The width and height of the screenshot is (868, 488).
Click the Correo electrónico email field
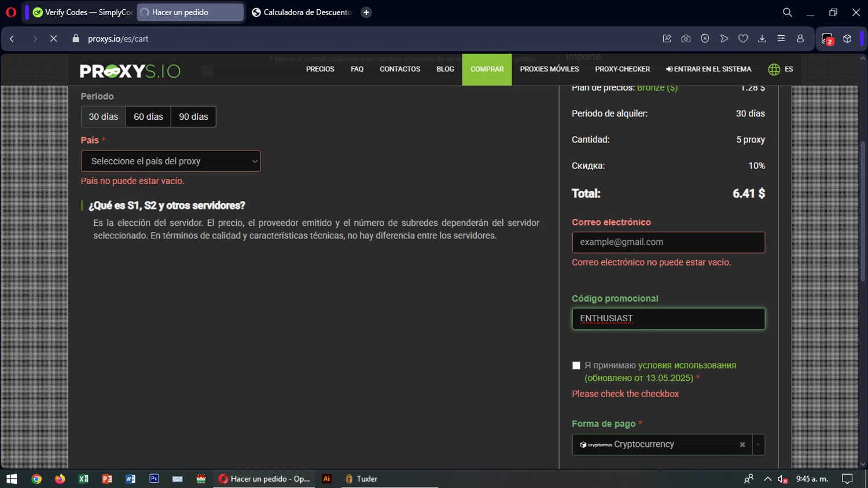(668, 243)
